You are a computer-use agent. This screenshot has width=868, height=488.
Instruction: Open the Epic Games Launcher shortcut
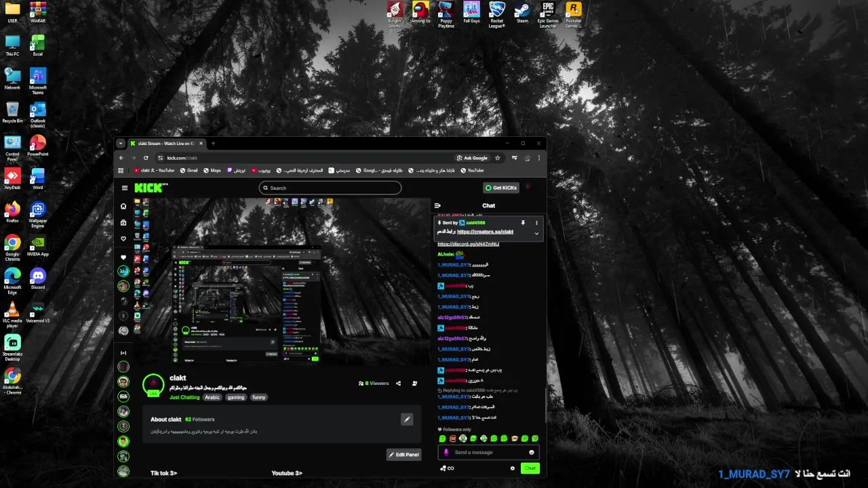click(x=548, y=15)
